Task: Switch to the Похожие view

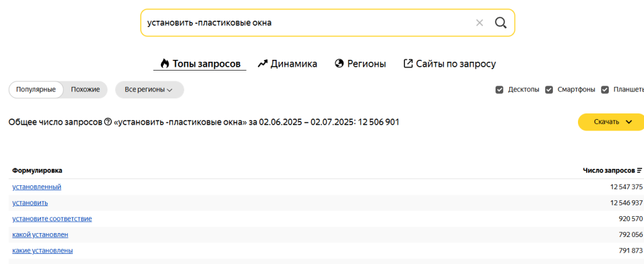Action: 86,89
